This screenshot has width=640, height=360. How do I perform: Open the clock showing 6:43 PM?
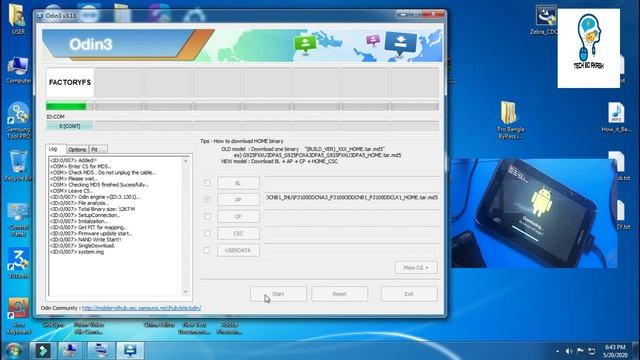click(x=615, y=351)
